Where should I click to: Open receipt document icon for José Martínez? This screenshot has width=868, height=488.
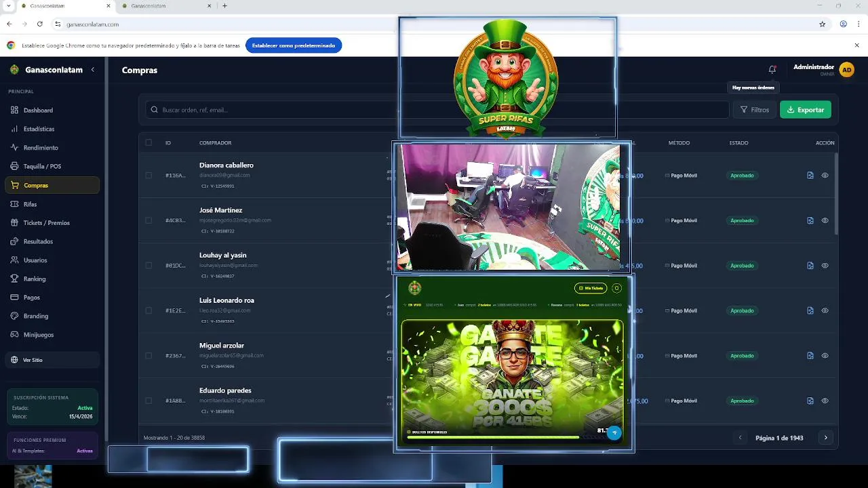tap(810, 220)
